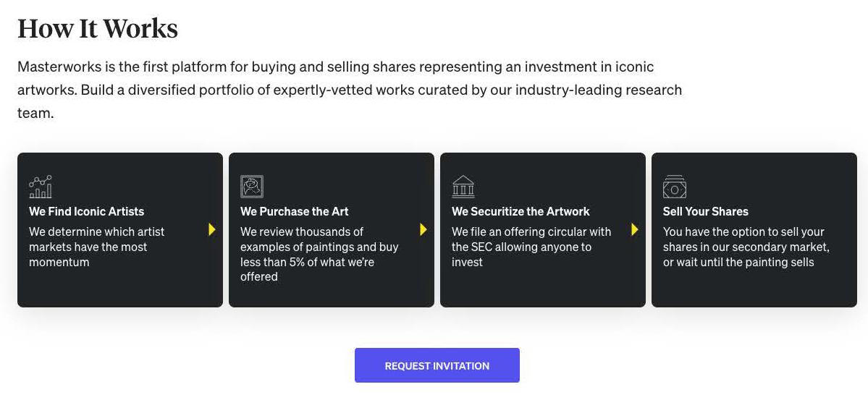Click the empty area of the Sell Your Shares card

[753, 288]
